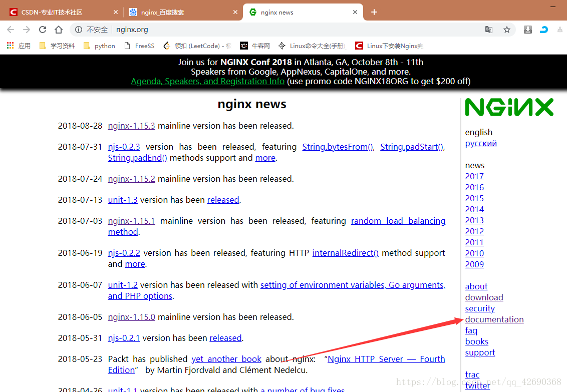Close the nginx news tab

[355, 13]
